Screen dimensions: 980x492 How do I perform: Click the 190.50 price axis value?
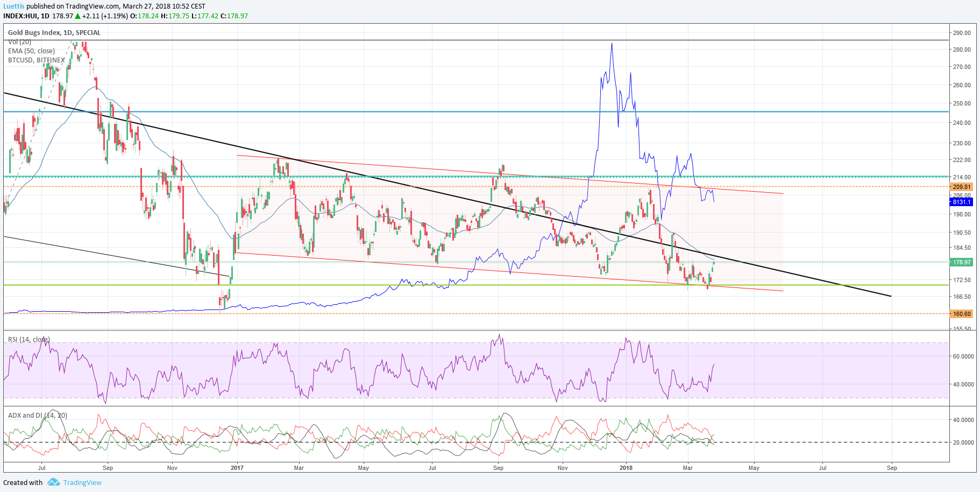pyautogui.click(x=962, y=233)
